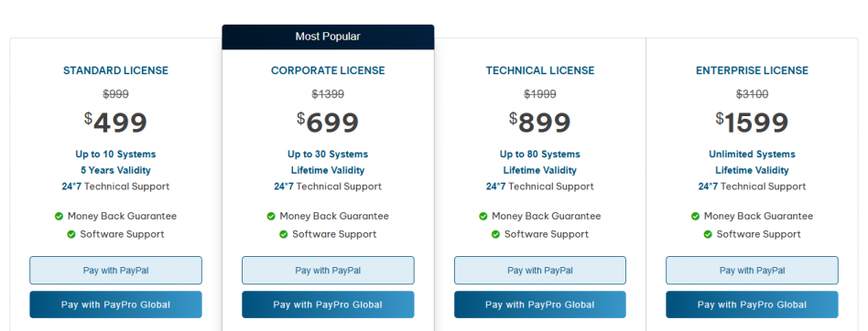Pay with PayPal for Standard License
This screenshot has height=331, width=868.
pos(115,271)
